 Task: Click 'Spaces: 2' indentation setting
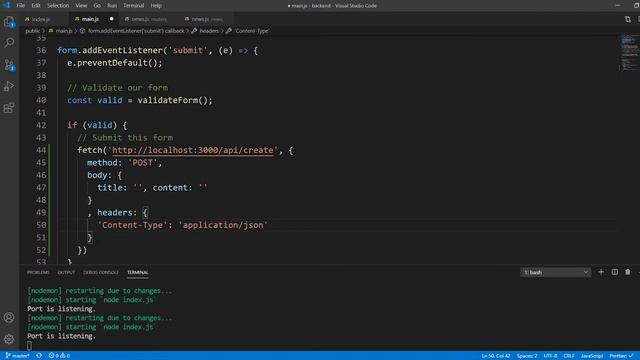tap(527, 356)
